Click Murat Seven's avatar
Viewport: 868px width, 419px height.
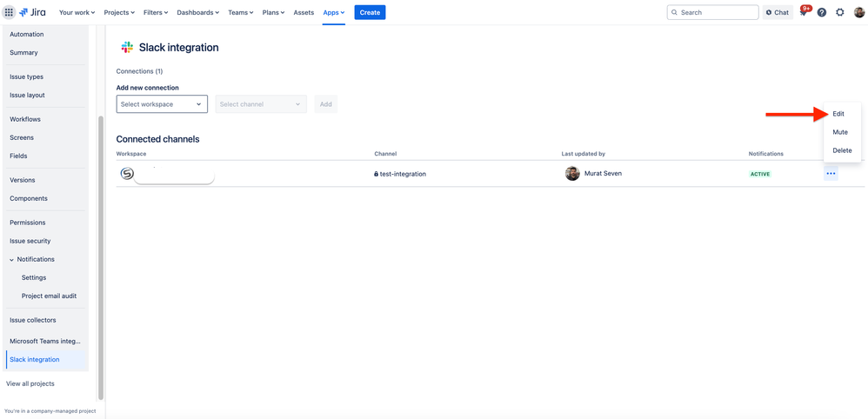click(x=572, y=174)
